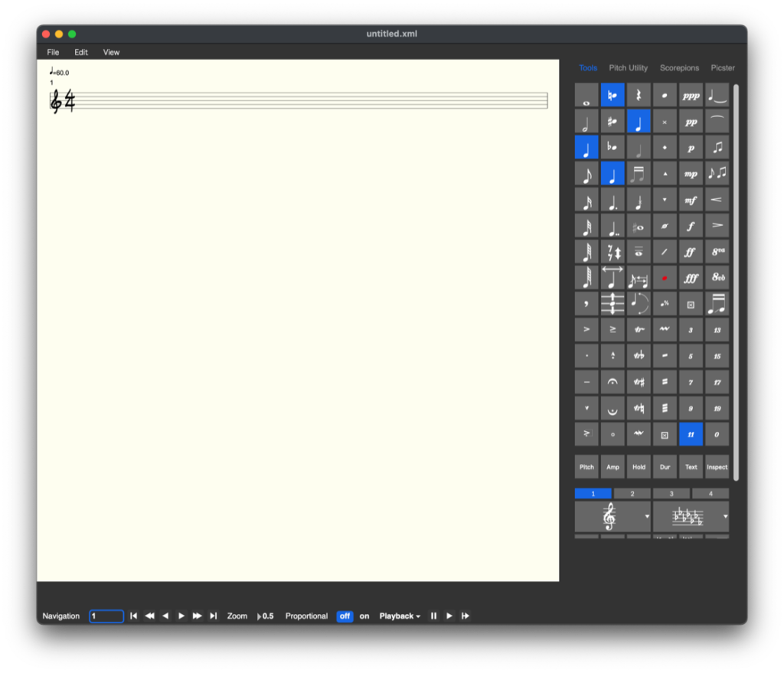Apply the mf dynamic marking
The width and height of the screenshot is (784, 673).
click(x=691, y=200)
